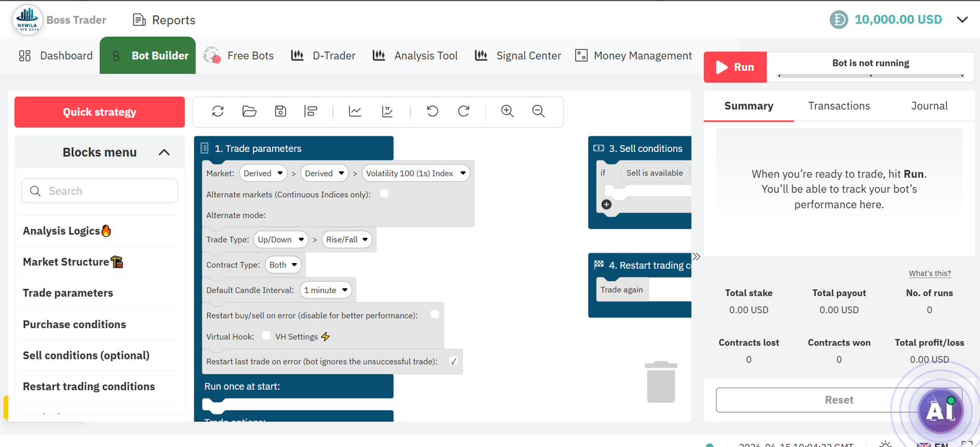Start the bot with the Run button

point(735,67)
